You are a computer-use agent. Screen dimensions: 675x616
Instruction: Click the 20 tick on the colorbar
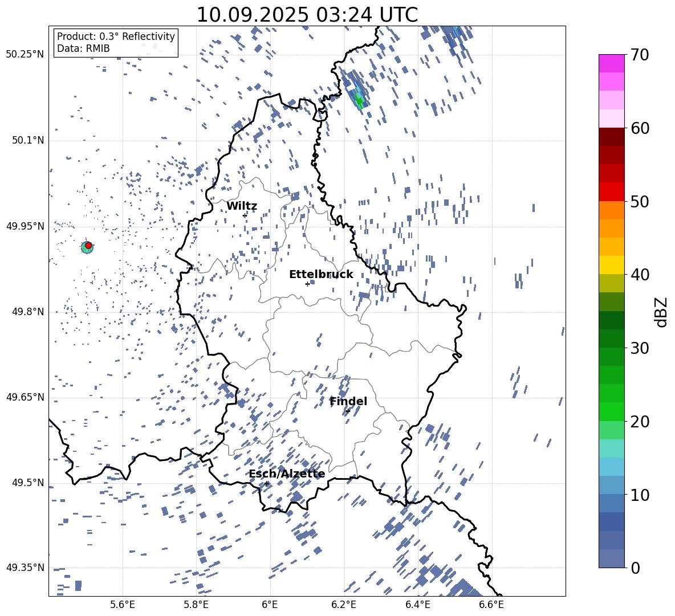[x=640, y=421]
